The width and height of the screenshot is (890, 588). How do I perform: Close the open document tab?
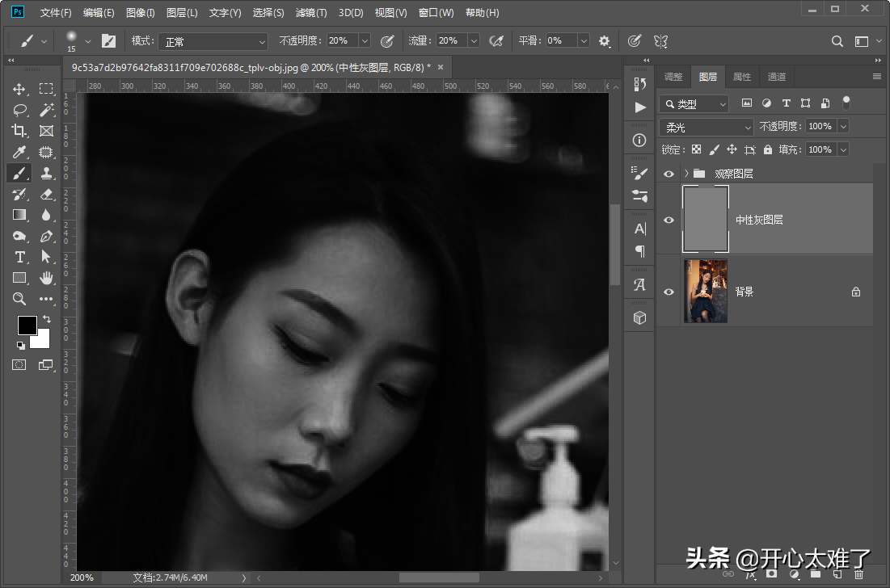[441, 68]
